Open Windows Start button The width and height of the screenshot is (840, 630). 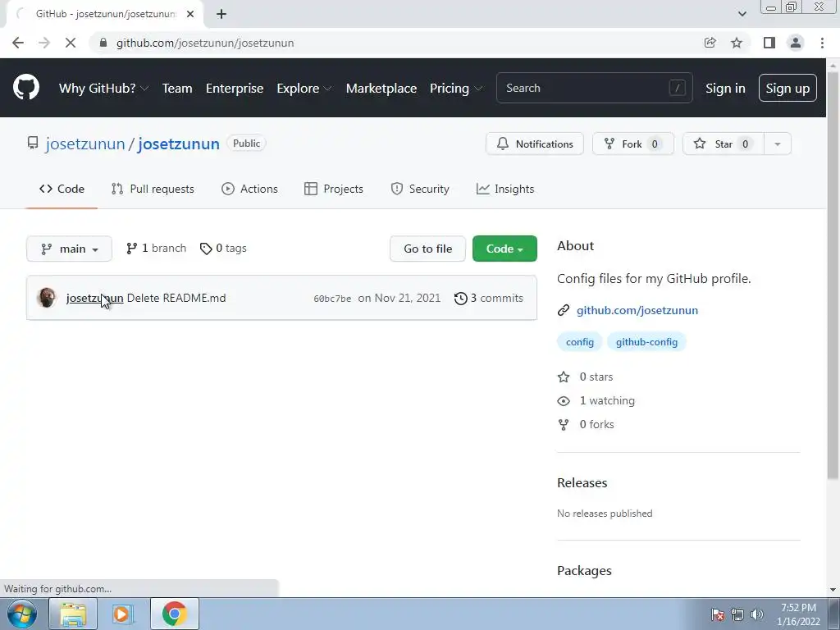21,614
